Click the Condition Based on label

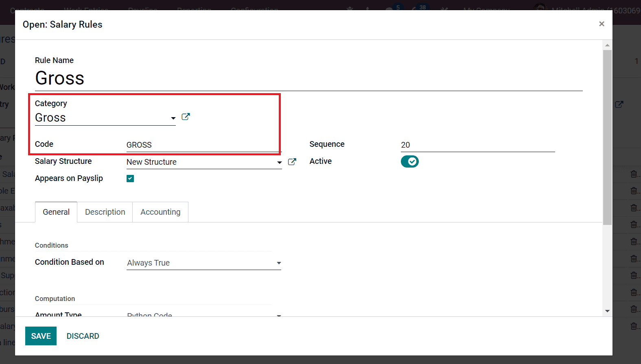tap(70, 262)
